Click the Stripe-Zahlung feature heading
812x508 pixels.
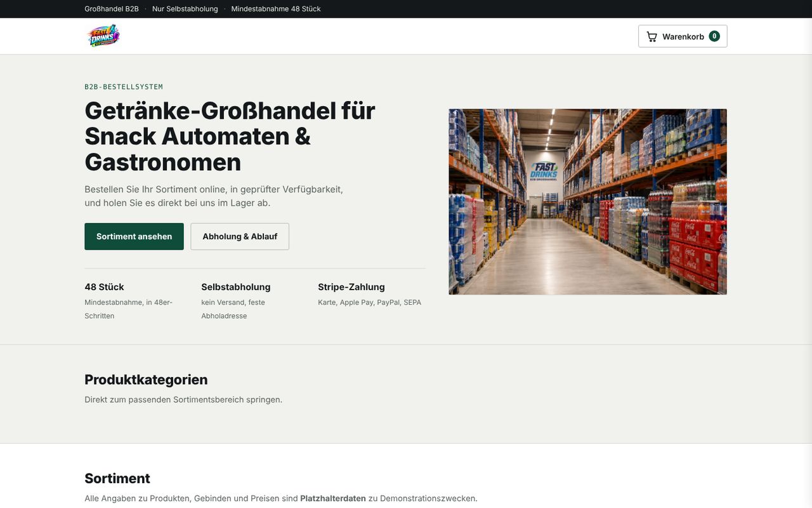pyautogui.click(x=351, y=287)
